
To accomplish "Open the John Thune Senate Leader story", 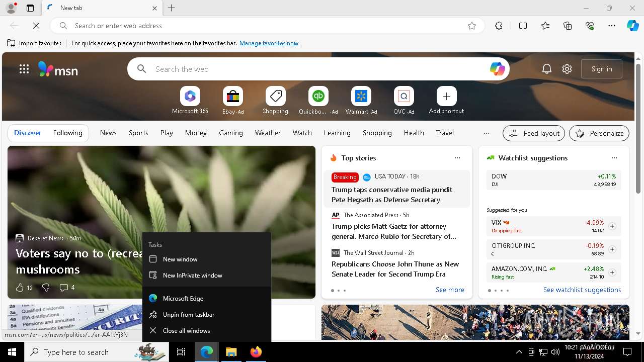I will [395, 269].
